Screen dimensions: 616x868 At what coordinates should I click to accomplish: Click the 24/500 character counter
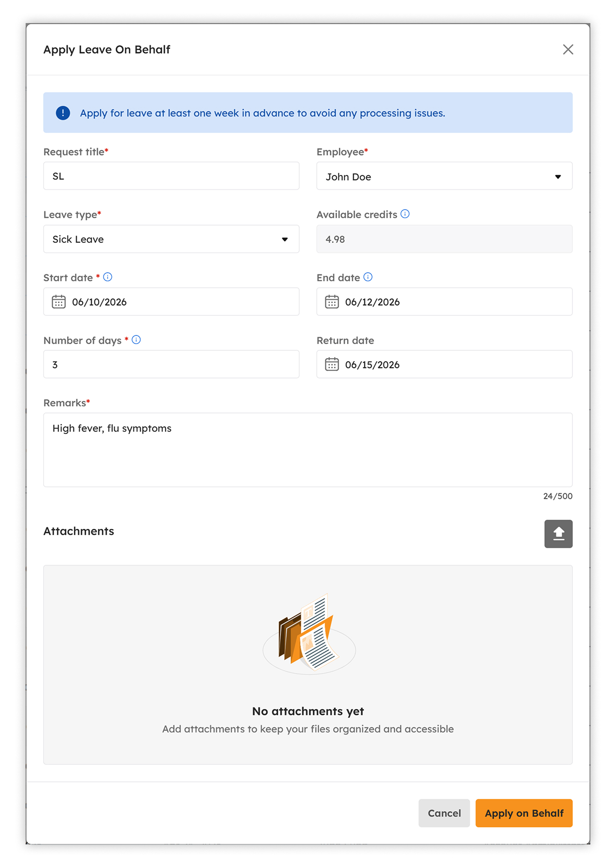[557, 496]
